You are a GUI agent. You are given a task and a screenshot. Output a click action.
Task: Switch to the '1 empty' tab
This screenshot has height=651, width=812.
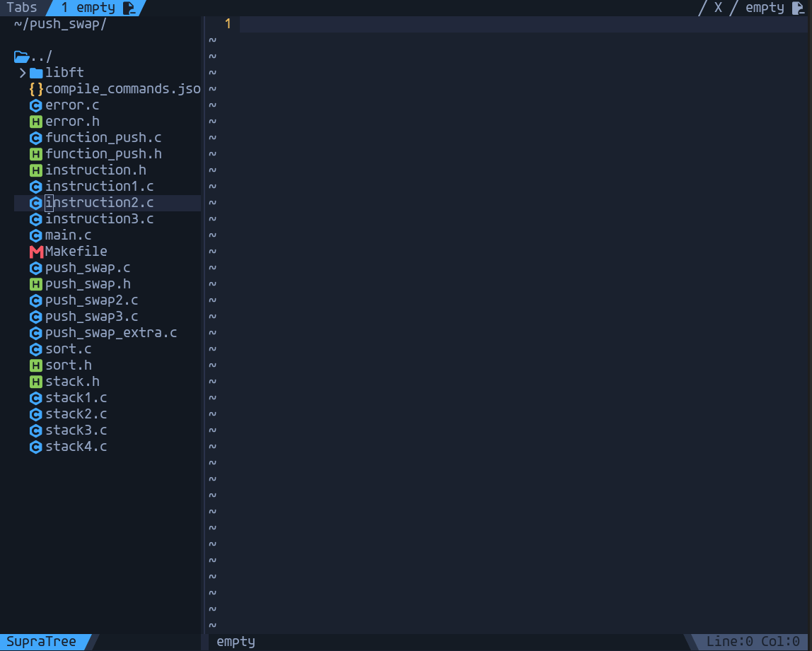click(x=95, y=8)
